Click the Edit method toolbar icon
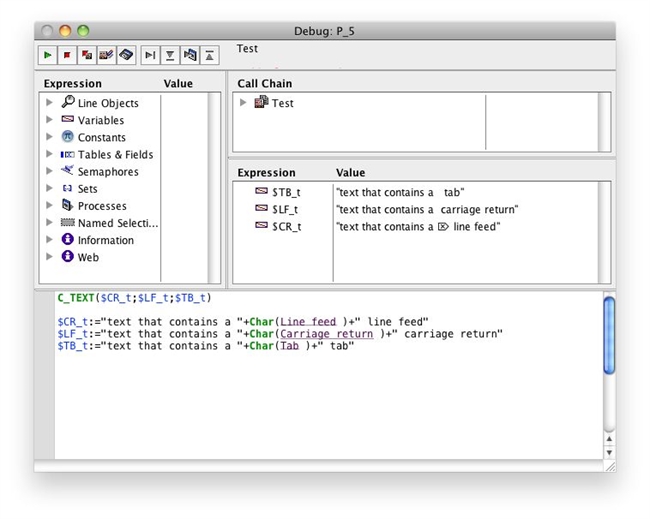The width and height of the screenshot is (650, 519). [106, 55]
